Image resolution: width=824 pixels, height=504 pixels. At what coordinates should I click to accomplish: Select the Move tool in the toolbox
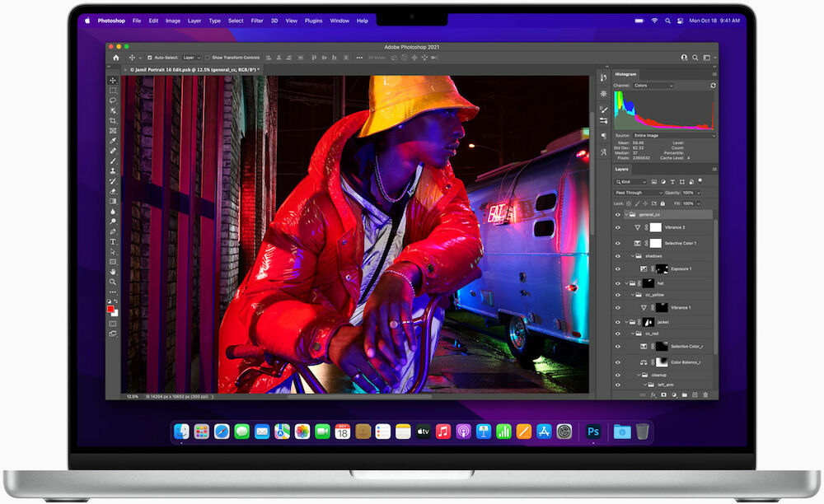[112, 81]
